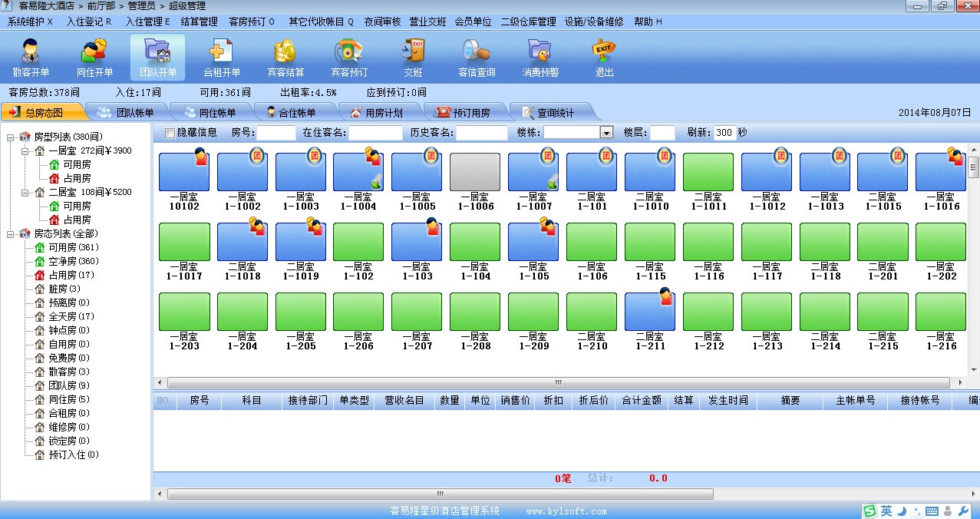
Task: Select 预订入住 (0) status filter
Action: click(x=74, y=455)
